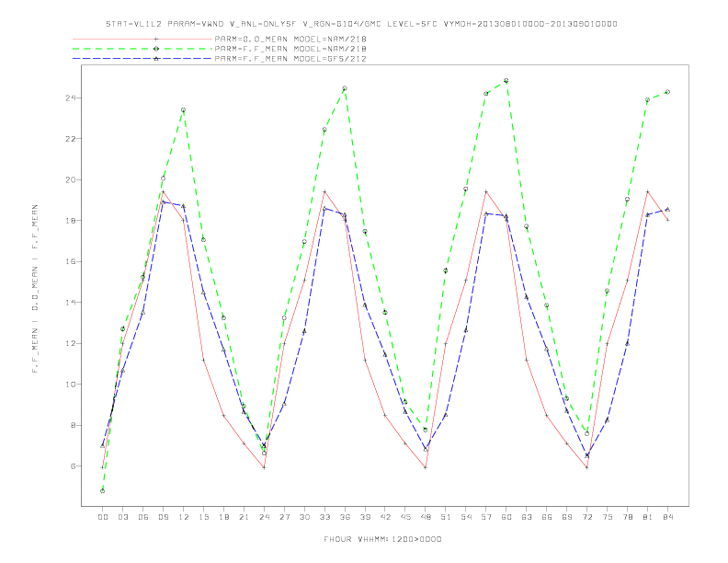
Task: Select the blue legend entry PARM=F.F_MEAN MODEL=GFS/212
Action: (x=290, y=59)
